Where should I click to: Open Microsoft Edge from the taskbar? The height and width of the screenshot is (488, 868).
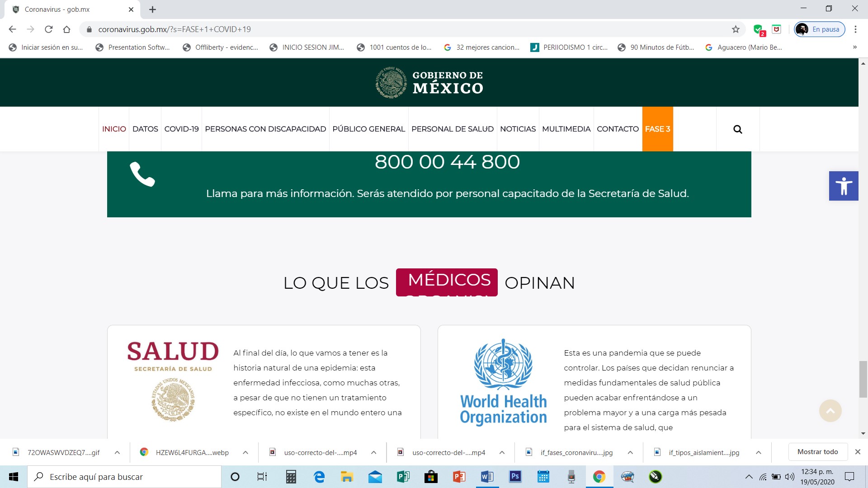click(319, 477)
